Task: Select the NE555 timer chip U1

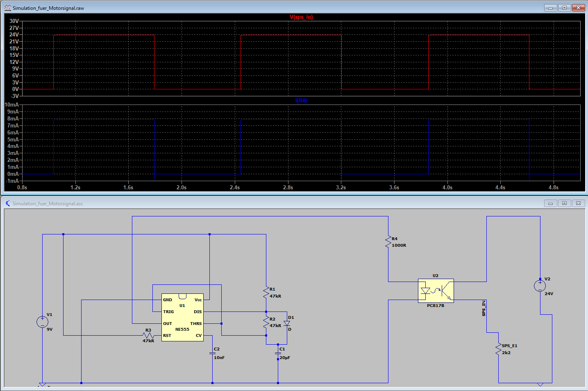Action: [x=182, y=318]
